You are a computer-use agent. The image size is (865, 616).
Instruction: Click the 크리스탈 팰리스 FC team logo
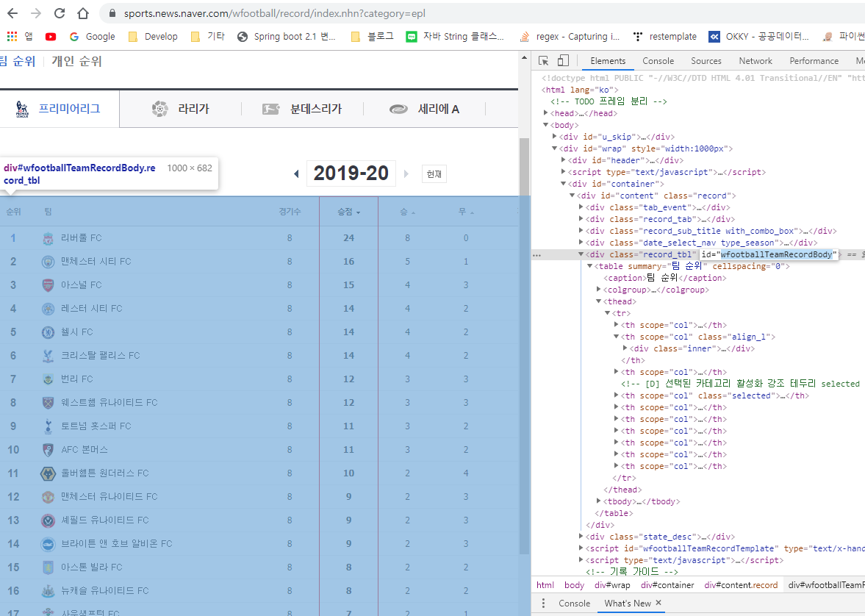tap(48, 356)
